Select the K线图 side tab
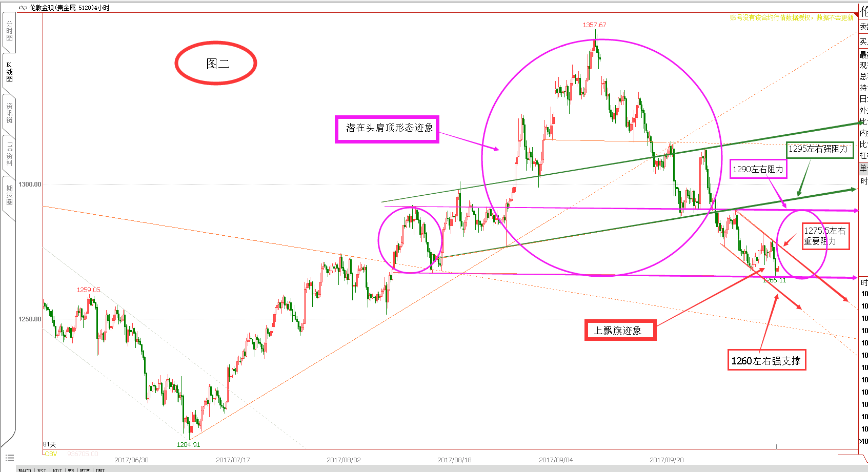This screenshot has width=868, height=472. coord(9,72)
